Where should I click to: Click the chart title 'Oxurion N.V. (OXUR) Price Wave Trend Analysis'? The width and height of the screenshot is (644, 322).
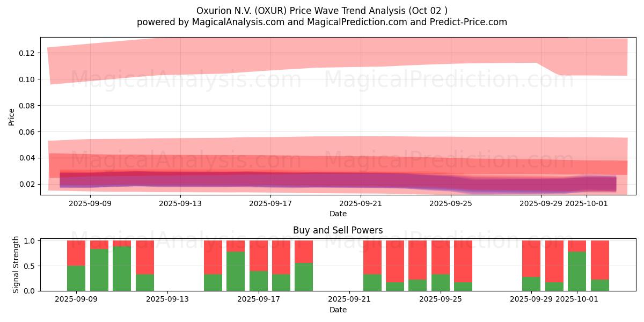[321, 11]
